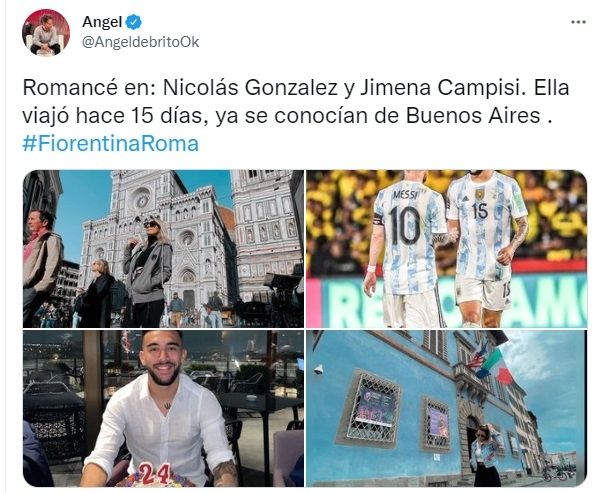Open the Messi number 10 jersey photo
Image resolution: width=604 pixels, height=493 pixels.
[446, 249]
